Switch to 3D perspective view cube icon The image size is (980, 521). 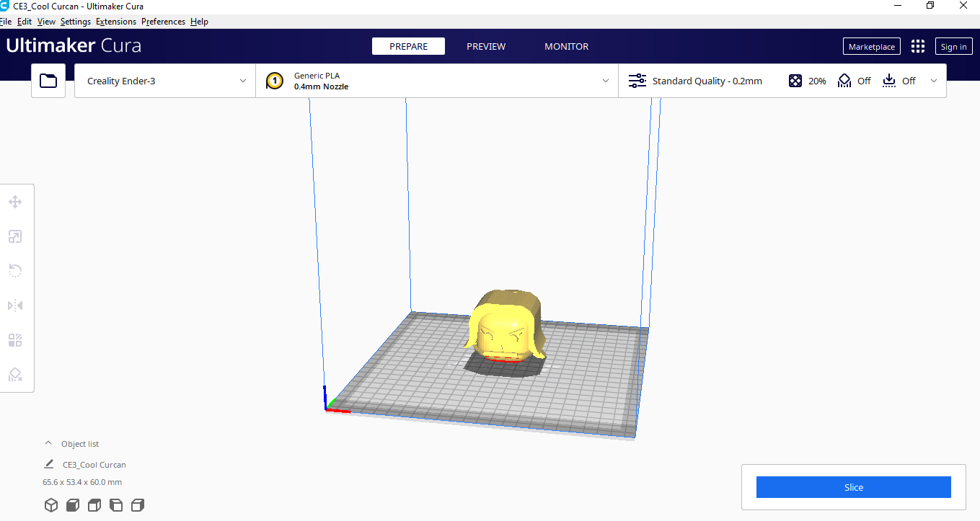click(x=51, y=505)
